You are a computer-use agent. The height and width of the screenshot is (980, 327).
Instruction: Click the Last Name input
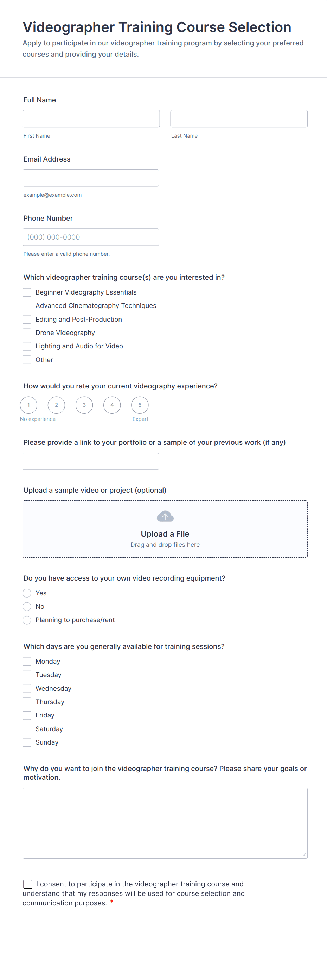(239, 119)
